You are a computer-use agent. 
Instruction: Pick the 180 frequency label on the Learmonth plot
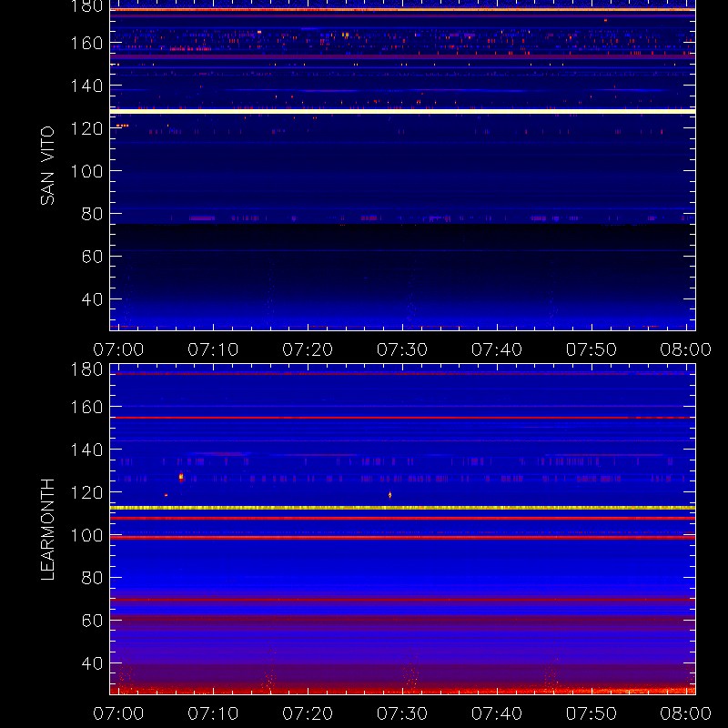pos(86,369)
